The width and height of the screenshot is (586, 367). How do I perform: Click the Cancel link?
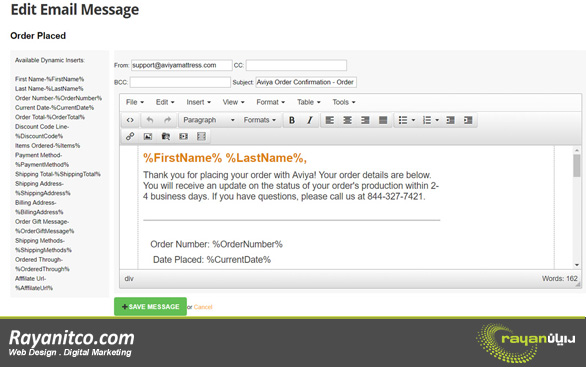[203, 307]
